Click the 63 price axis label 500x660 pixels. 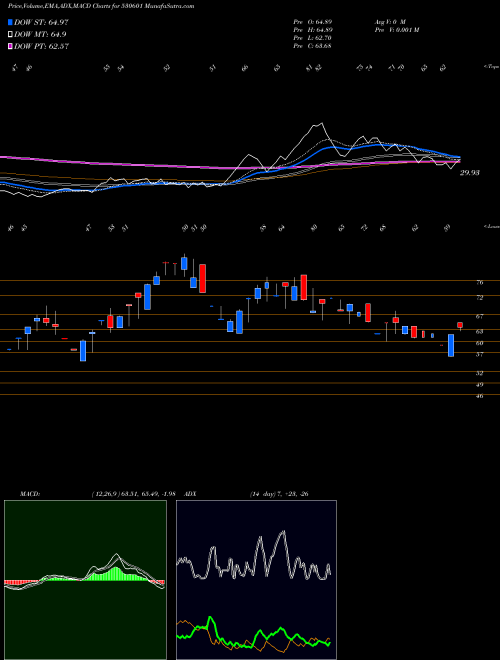click(479, 331)
